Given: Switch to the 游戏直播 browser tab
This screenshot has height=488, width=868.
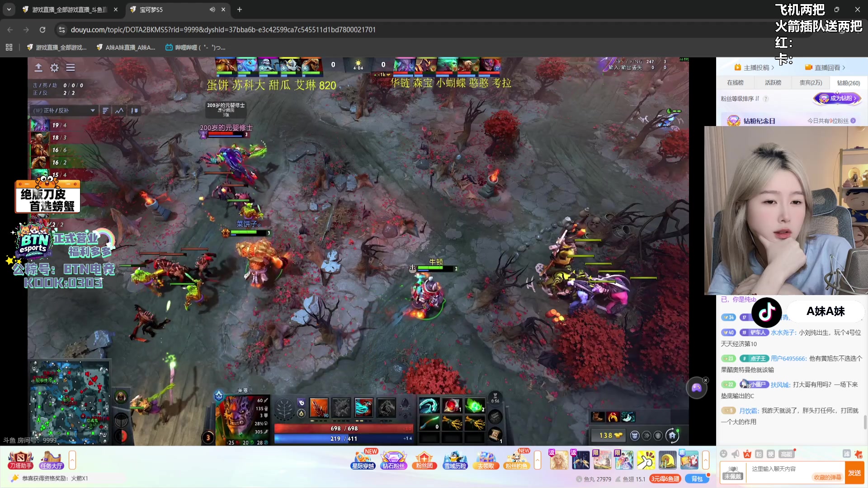Looking at the screenshot, I should point(70,9).
